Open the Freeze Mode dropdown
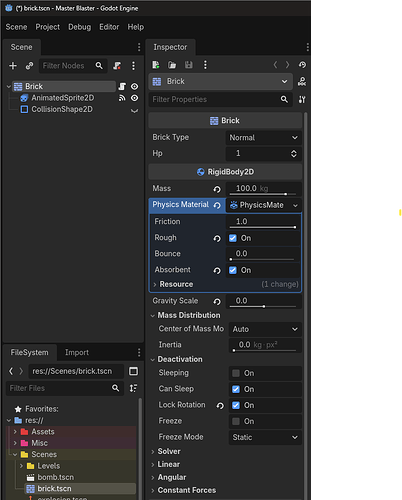 [x=265, y=437]
